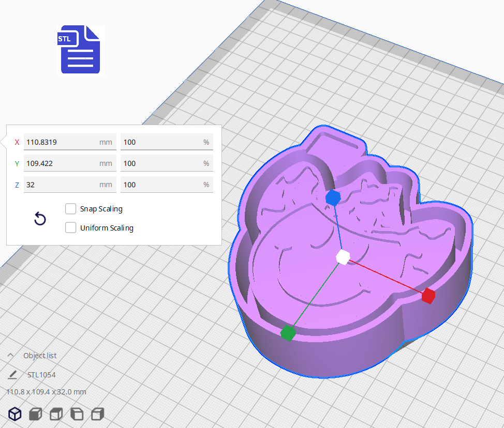Switch to front view of the model
The image size is (504, 428).
(x=35, y=414)
